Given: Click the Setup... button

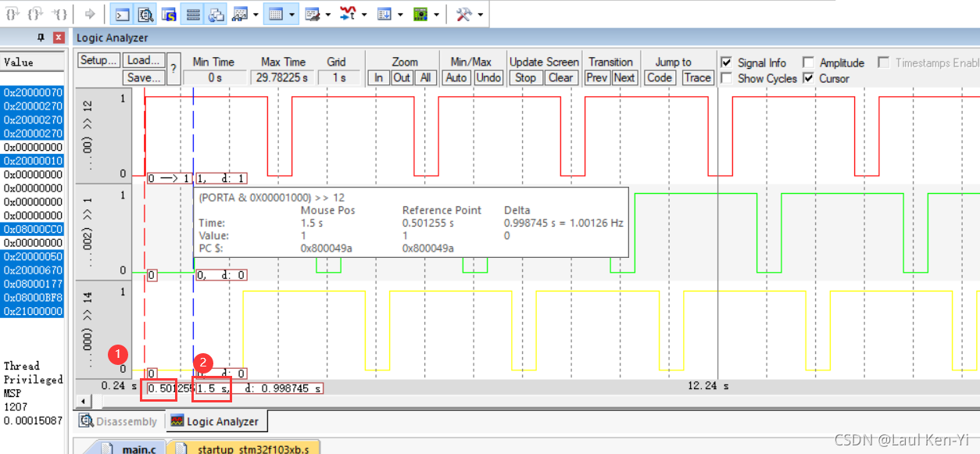Looking at the screenshot, I should (98, 61).
